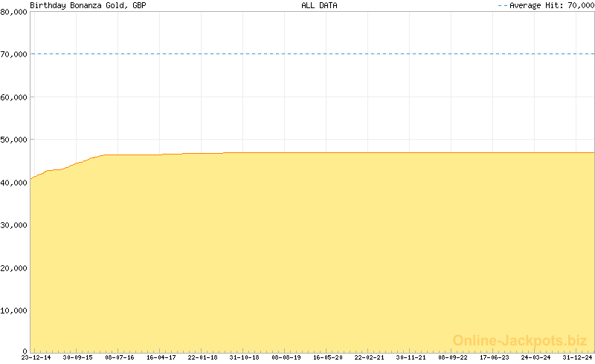Open the Online-Jackpots.biz watermark link
The width and height of the screenshot is (595, 364).
click(520, 340)
